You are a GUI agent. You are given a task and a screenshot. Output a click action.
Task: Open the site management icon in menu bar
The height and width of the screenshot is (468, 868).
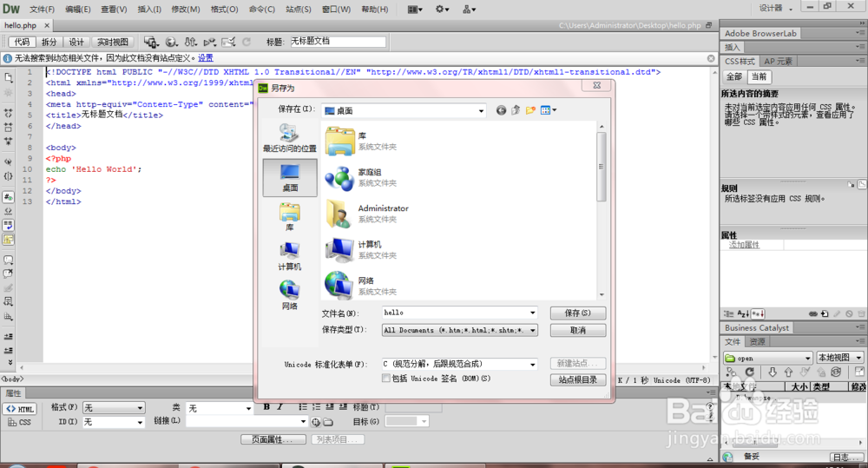[469, 10]
